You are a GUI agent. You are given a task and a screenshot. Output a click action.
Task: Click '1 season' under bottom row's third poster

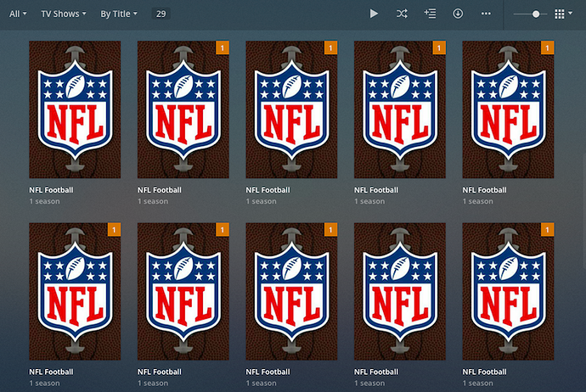(x=262, y=383)
